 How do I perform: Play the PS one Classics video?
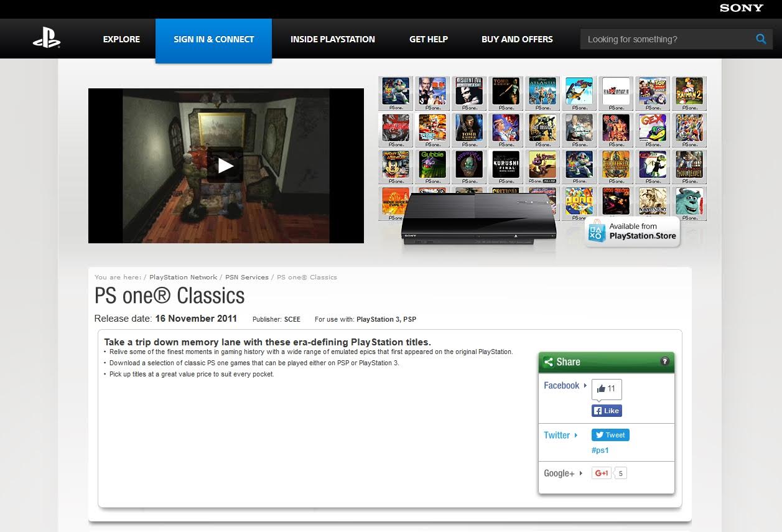(225, 166)
